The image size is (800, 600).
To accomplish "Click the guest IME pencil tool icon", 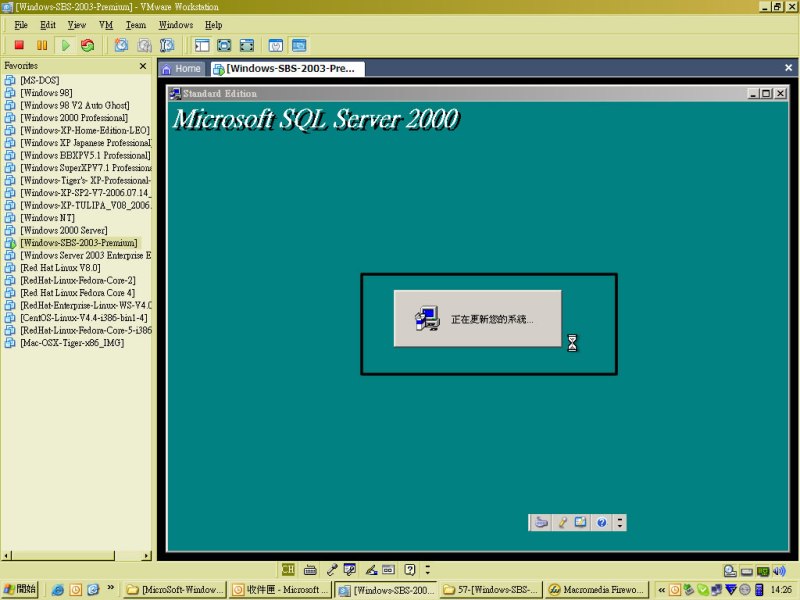I will (562, 522).
